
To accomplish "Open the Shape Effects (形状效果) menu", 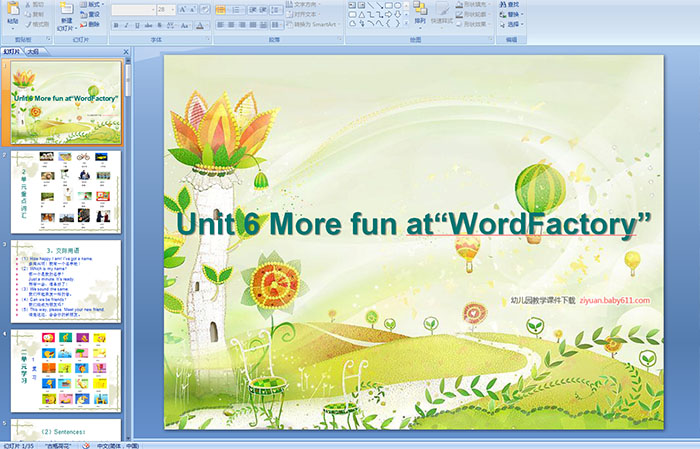I will [x=472, y=24].
